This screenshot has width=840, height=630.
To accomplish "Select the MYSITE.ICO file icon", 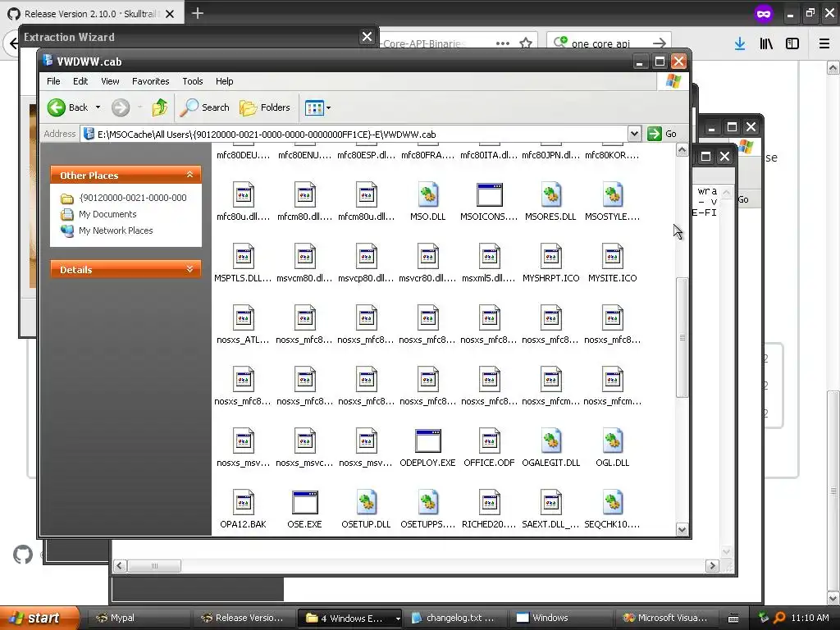I will point(612,257).
